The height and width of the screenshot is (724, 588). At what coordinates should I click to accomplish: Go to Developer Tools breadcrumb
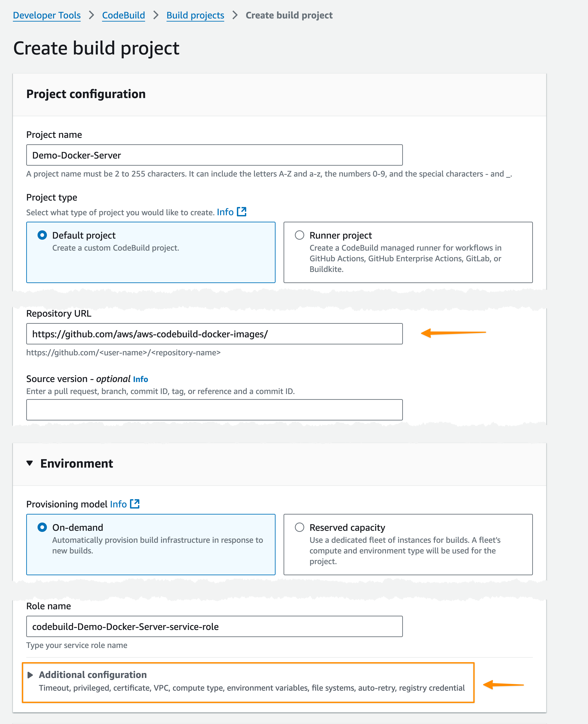(47, 15)
